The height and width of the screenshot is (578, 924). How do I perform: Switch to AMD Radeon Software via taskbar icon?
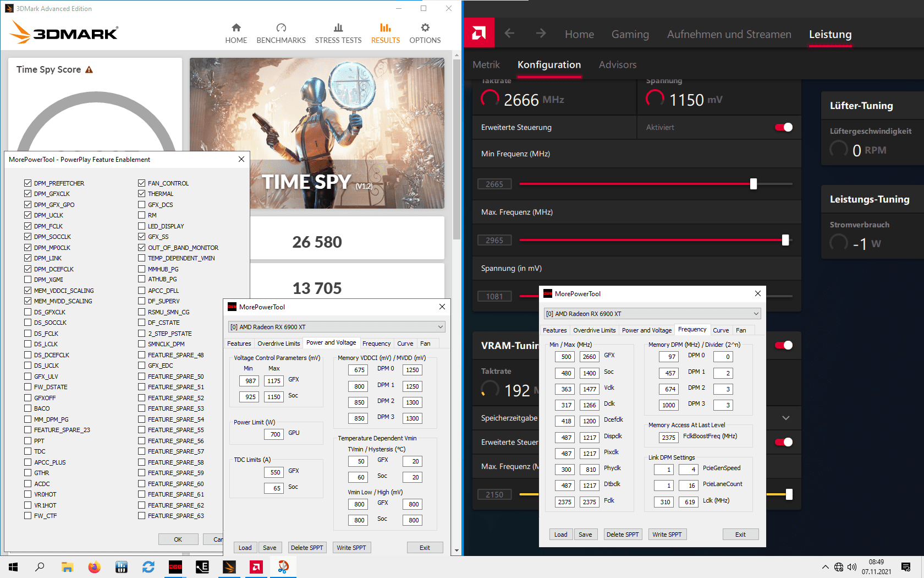coord(256,567)
